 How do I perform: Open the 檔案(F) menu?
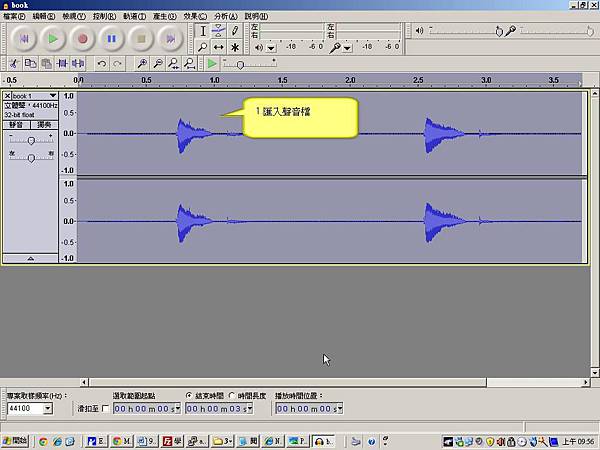(x=15, y=17)
